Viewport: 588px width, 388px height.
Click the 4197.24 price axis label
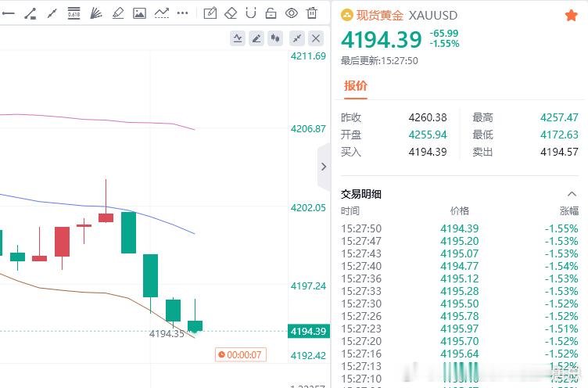pyautogui.click(x=308, y=286)
